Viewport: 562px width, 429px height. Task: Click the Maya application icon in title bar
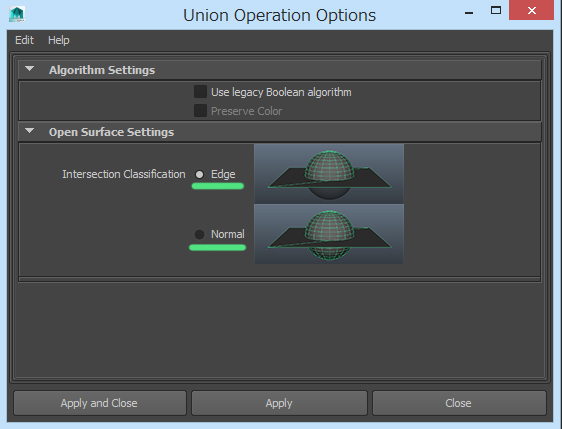[17, 15]
